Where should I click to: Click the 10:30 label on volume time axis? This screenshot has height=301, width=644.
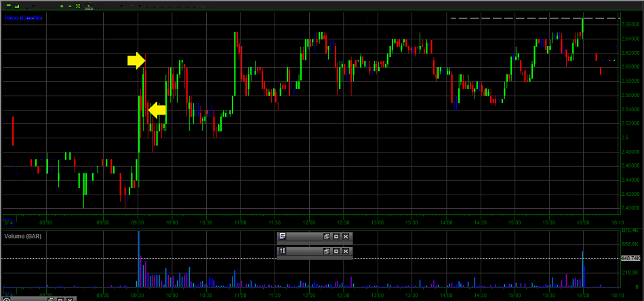(x=206, y=294)
